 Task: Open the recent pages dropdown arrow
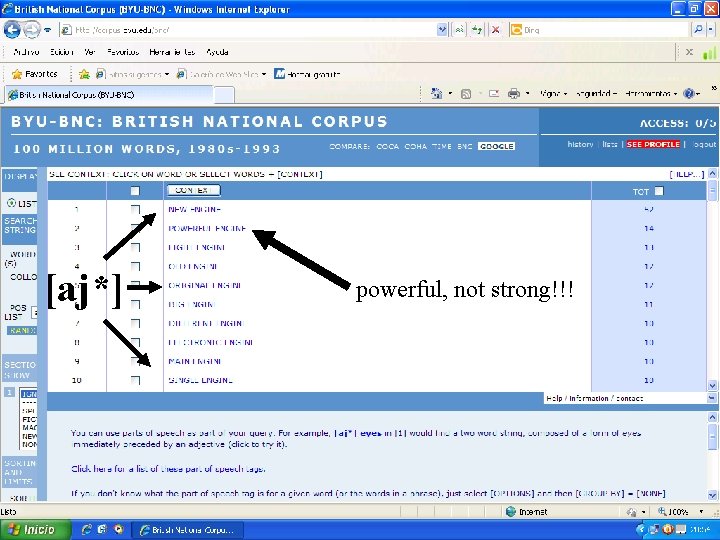48,30
